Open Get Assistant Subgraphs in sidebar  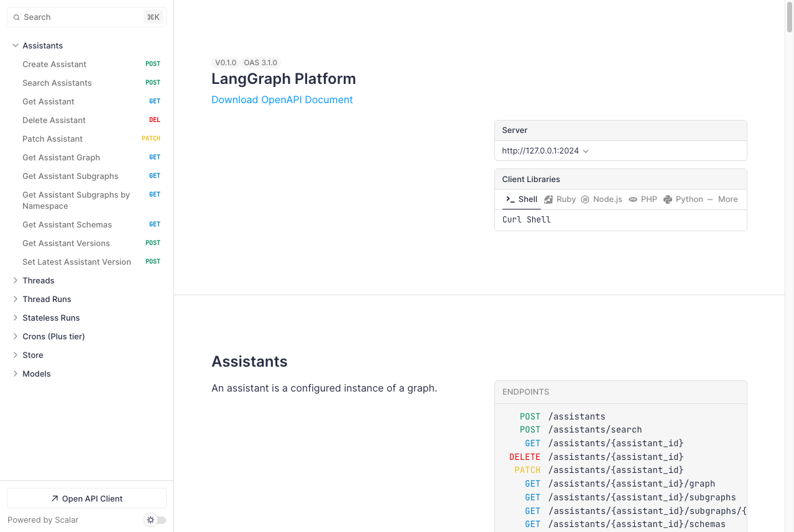[x=86, y=176]
